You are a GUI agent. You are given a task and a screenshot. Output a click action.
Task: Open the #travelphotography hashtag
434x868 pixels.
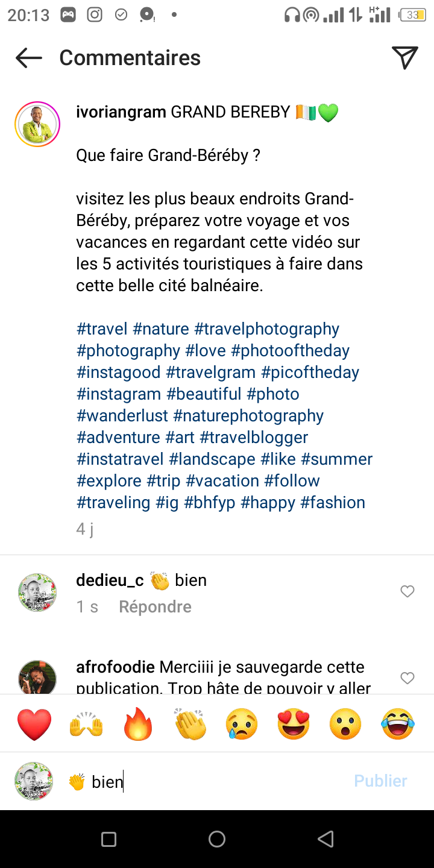(266, 329)
